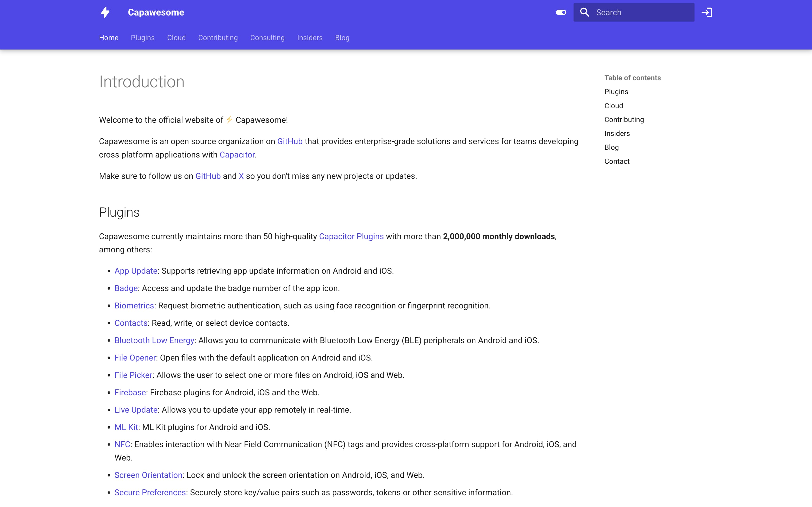Open the Plugins navigation tab

143,38
